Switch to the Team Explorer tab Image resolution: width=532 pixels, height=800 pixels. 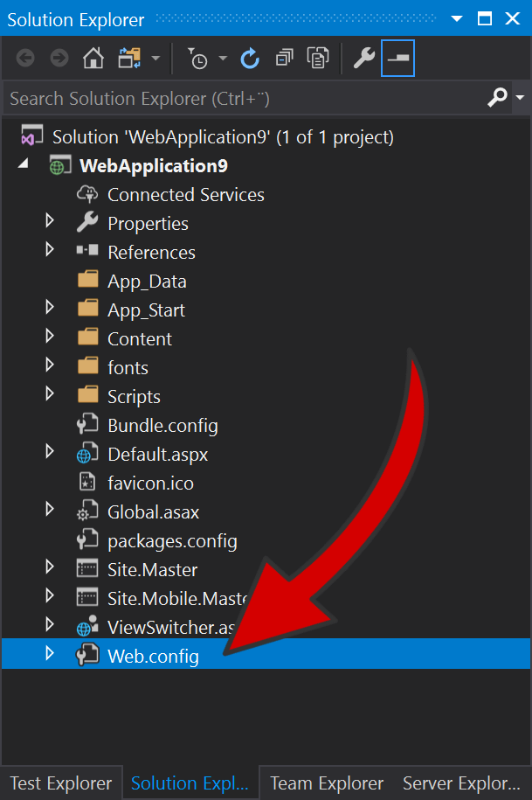coord(326,783)
